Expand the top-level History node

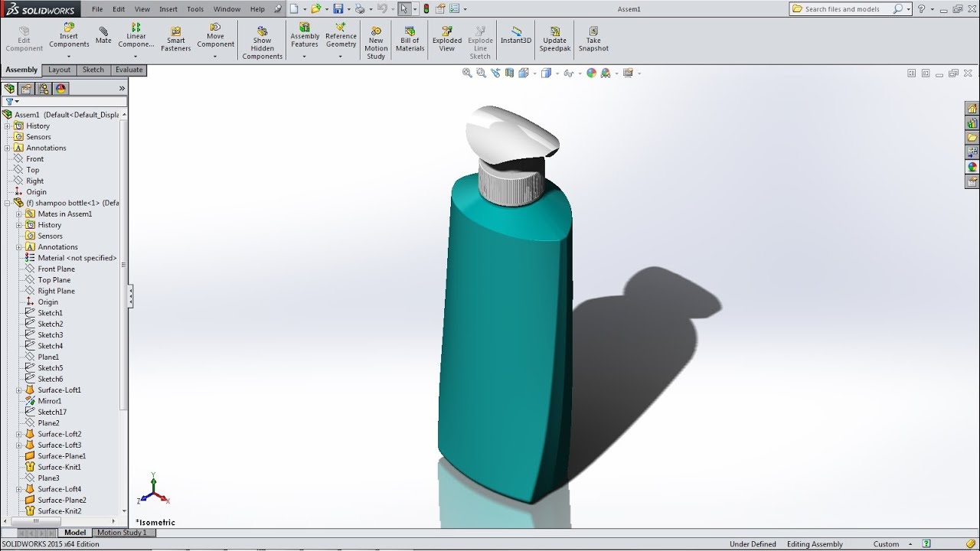(7, 126)
